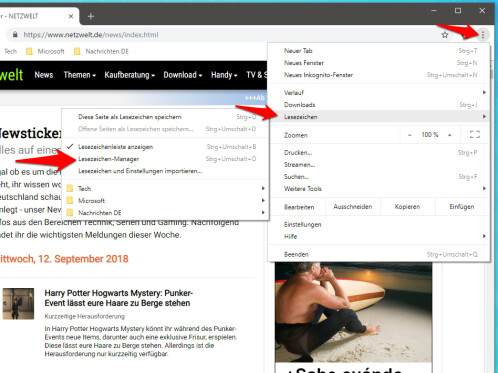Choose Suchen... in the menu
Screen dimensions: 498x373
tap(379, 177)
